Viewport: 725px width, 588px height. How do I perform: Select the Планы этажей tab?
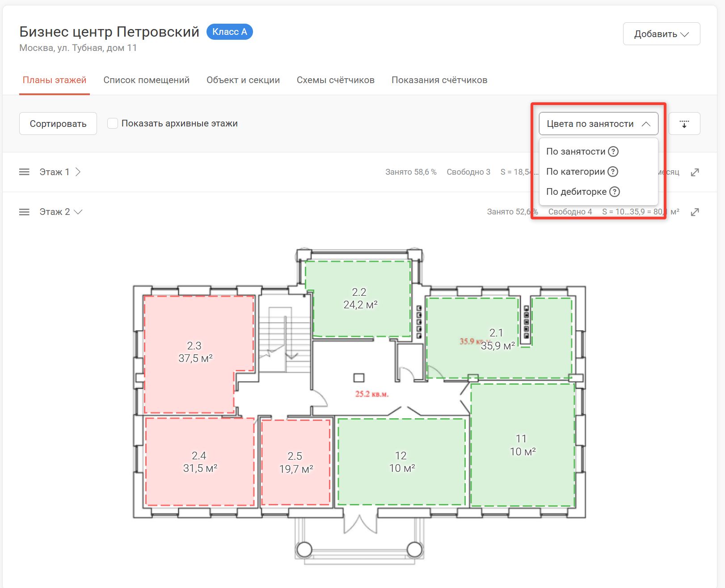click(x=55, y=80)
